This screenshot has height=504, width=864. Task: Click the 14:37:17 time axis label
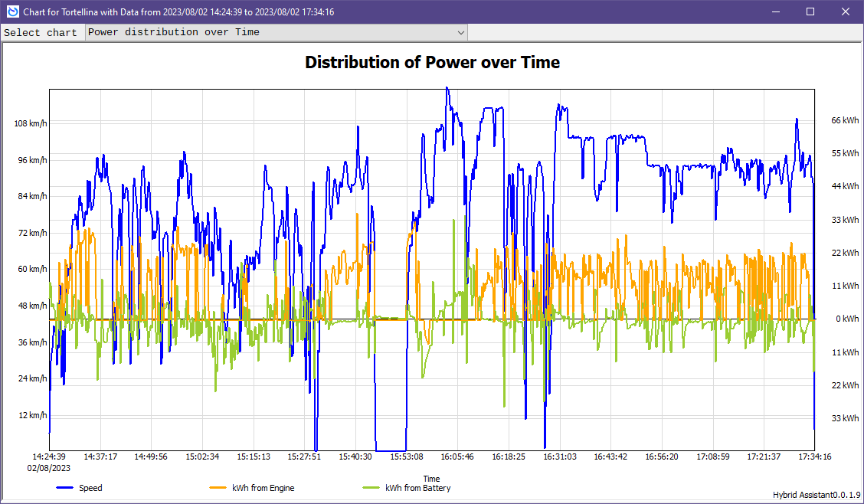pos(100,457)
